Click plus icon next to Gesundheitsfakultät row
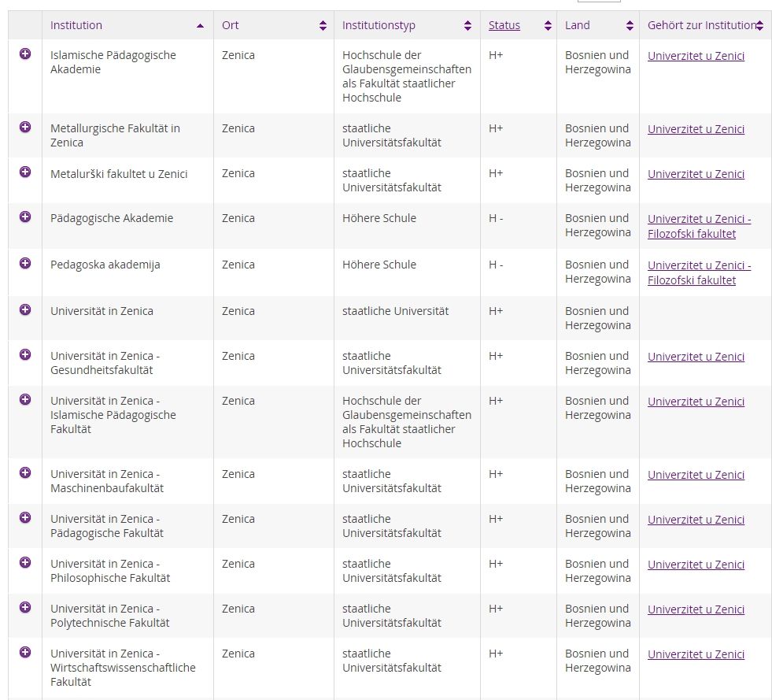The image size is (772, 700). pyautogui.click(x=25, y=354)
